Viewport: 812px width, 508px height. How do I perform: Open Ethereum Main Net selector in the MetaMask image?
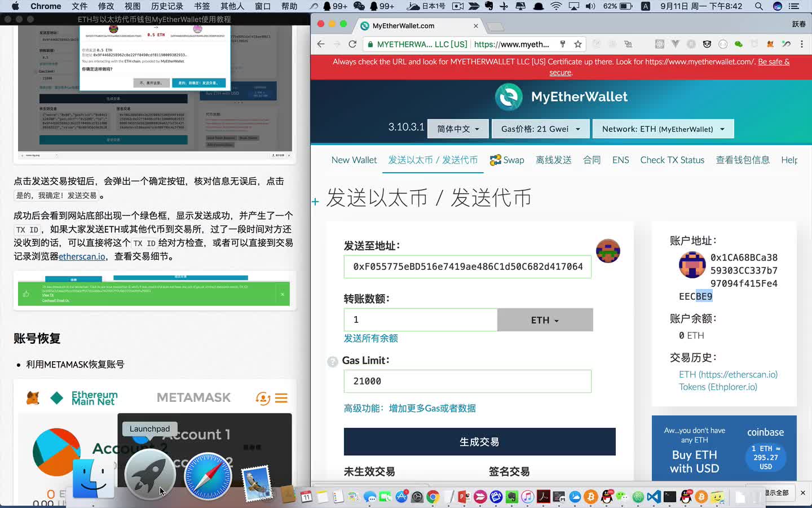point(84,398)
